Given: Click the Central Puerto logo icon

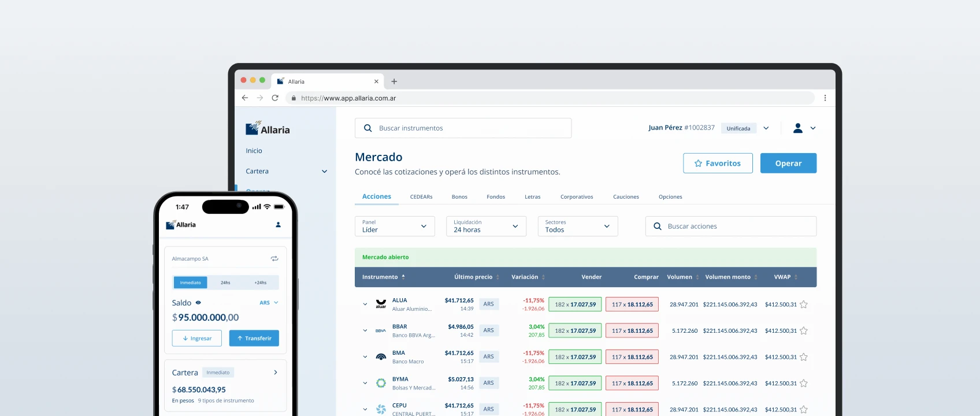Looking at the screenshot, I should pyautogui.click(x=381, y=409).
